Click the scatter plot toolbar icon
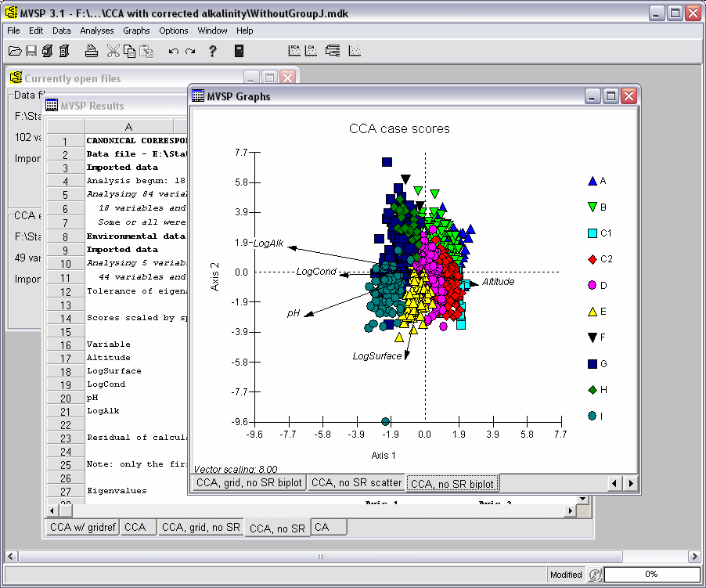 coord(354,51)
